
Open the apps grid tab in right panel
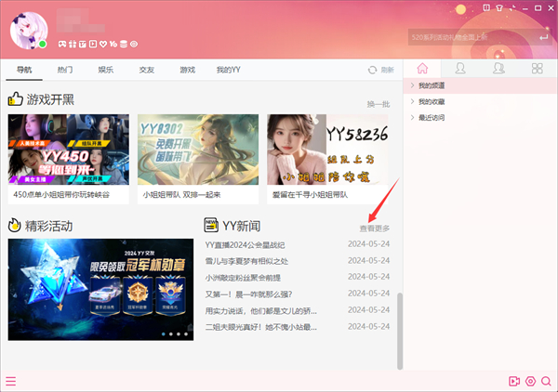tap(538, 68)
